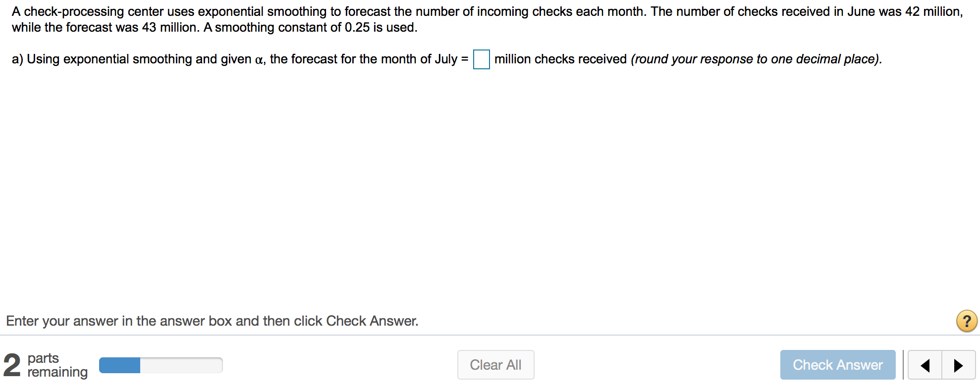Select the help icon near Enter your answer

(967, 321)
